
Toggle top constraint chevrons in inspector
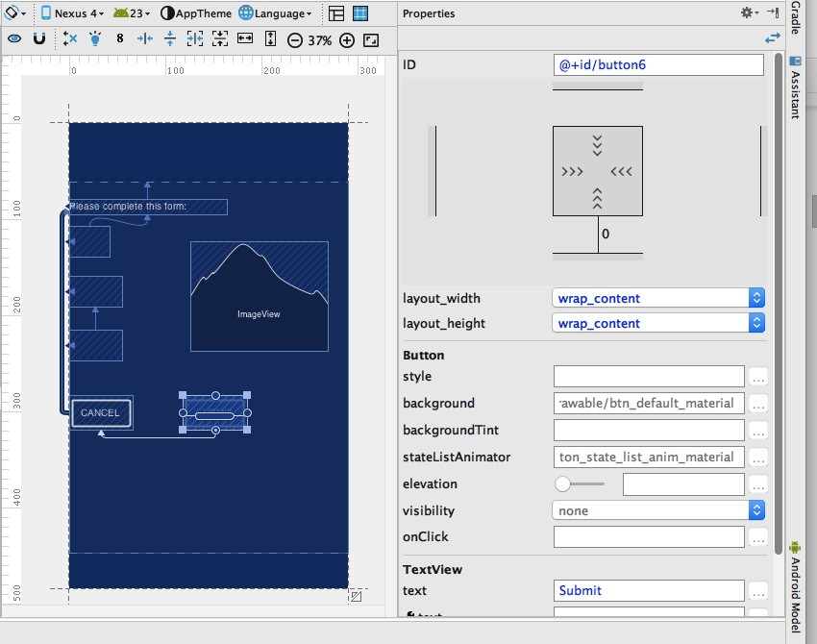(598, 145)
